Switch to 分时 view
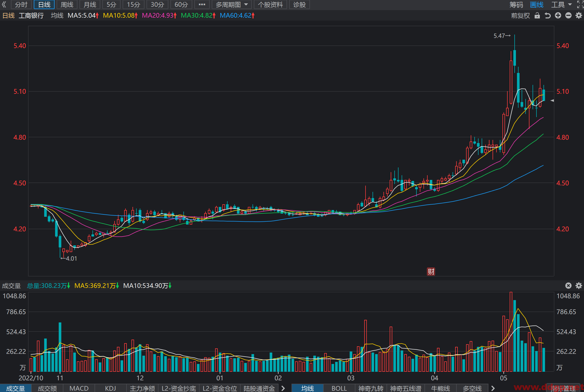 [21, 4]
